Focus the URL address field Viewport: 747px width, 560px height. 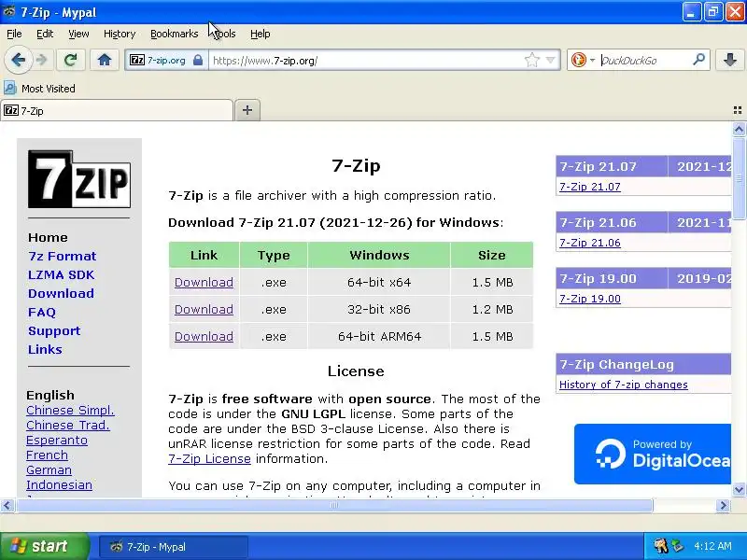pos(364,61)
